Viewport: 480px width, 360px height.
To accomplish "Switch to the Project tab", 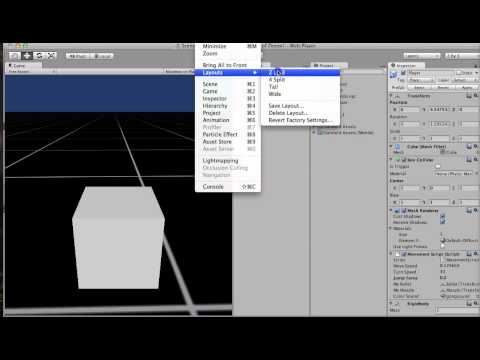I will point(329,66).
